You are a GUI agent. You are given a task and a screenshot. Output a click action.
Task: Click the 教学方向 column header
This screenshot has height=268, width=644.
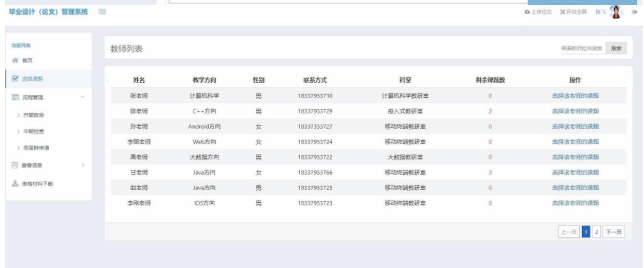[204, 81]
